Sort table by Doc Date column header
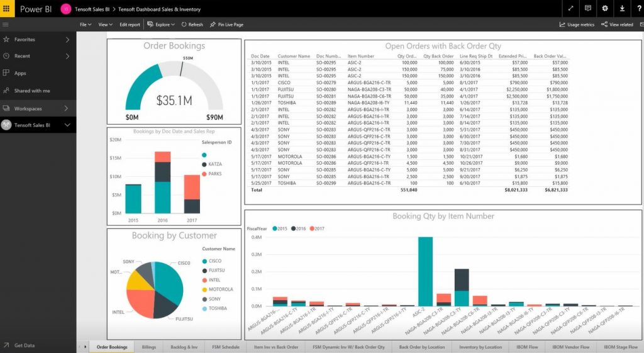 click(x=260, y=56)
